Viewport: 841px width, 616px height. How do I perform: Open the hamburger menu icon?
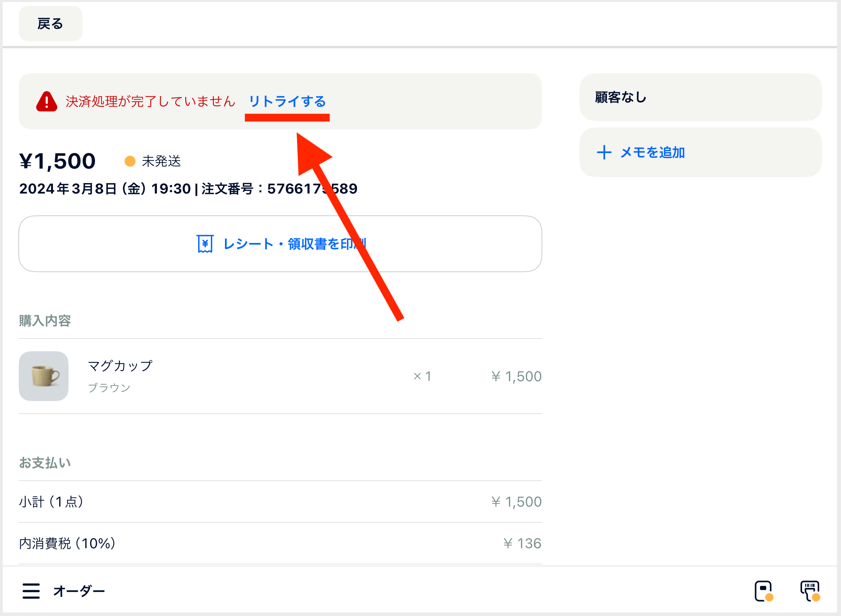pyautogui.click(x=31, y=591)
